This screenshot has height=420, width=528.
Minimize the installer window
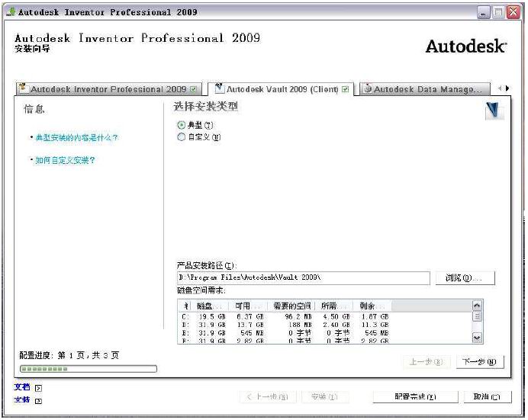coord(484,13)
